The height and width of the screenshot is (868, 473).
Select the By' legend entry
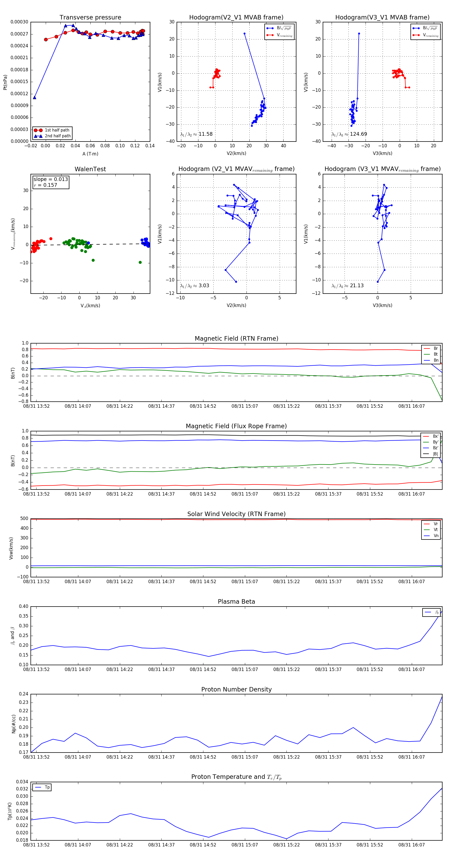point(431,442)
